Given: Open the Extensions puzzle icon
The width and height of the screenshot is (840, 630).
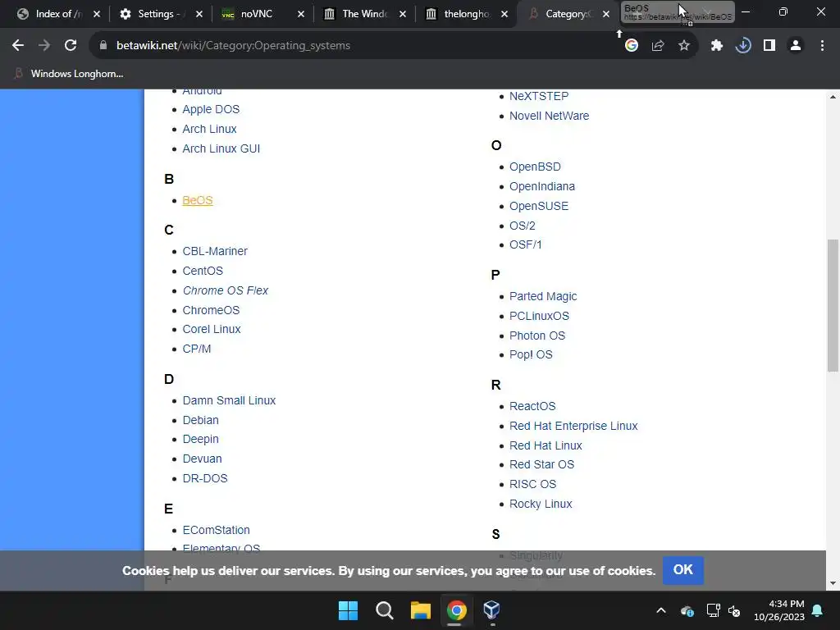Looking at the screenshot, I should coord(717,46).
